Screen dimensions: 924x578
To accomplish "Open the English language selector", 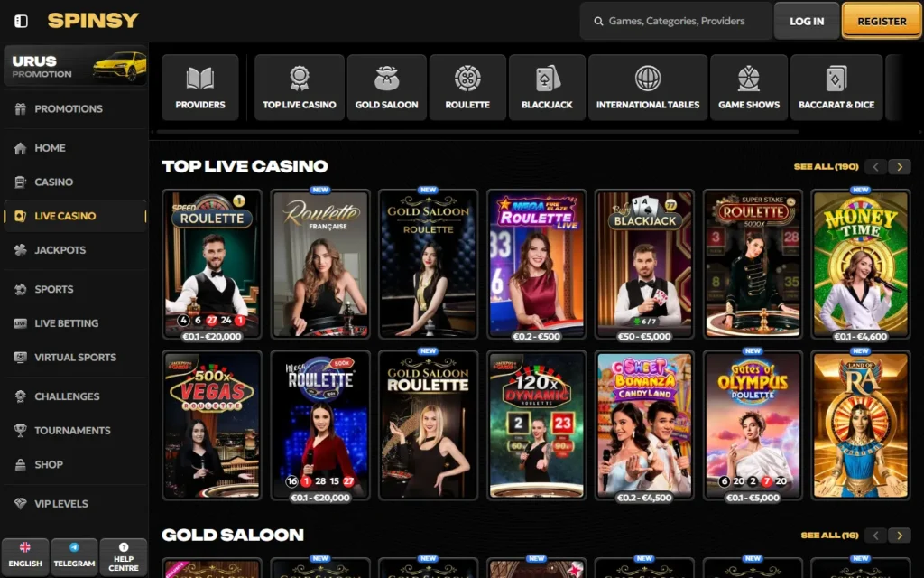I will click(25, 556).
